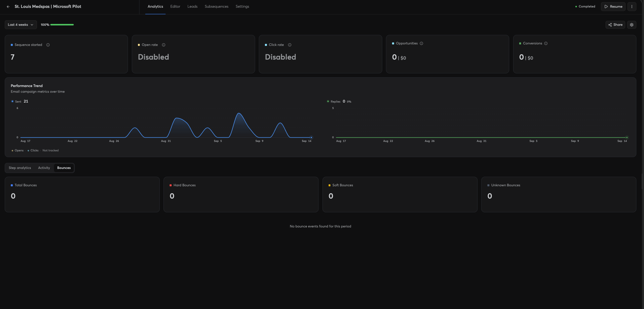Screen dimensions: 644x309
Task: Click the Opportunities value 0 | $0
Action: click(x=399, y=57)
